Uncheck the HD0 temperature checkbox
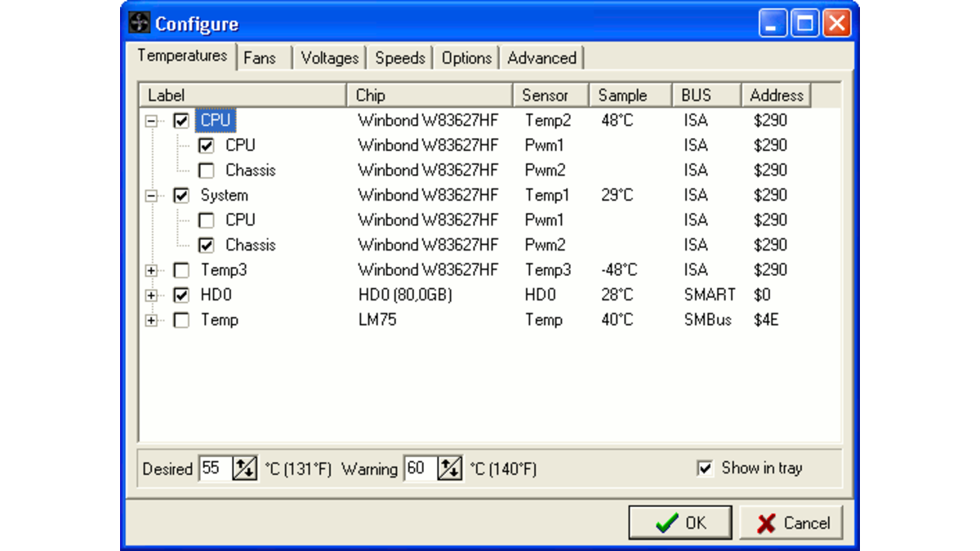 [181, 295]
